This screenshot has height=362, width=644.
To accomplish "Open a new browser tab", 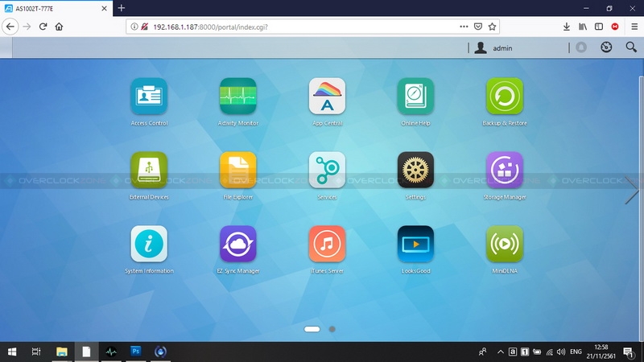I will point(122,8).
